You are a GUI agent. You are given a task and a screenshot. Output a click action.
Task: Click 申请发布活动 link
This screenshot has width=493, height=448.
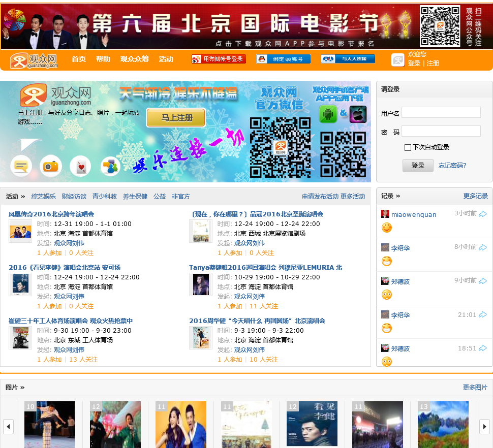pyautogui.click(x=320, y=197)
